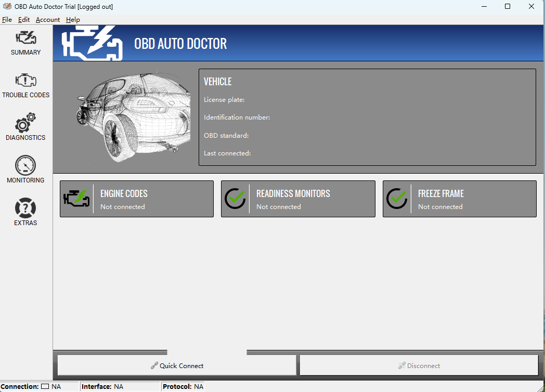Open the File menu
Screen dimensions: 545x392
pos(7,20)
